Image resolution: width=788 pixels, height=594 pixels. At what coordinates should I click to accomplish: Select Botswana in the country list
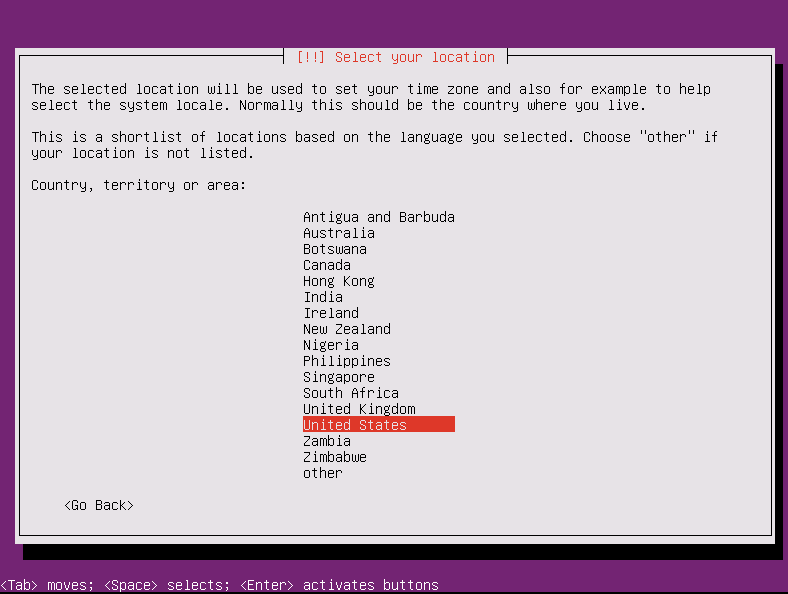[335, 249]
